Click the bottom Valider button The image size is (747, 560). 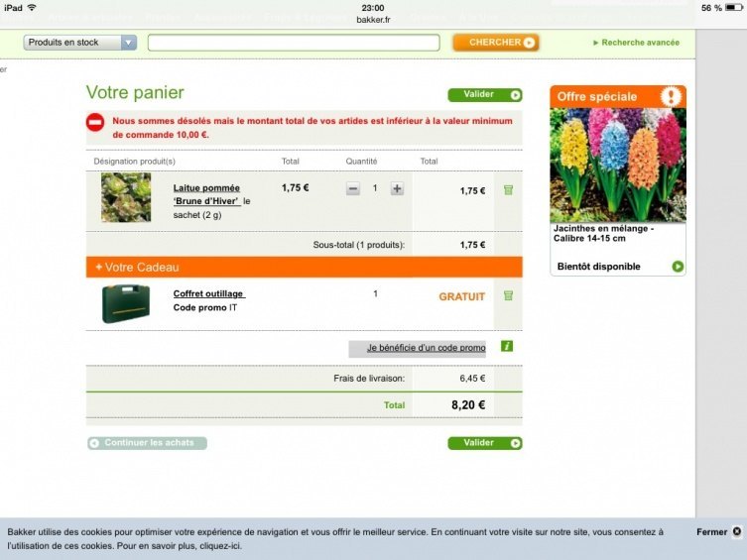485,443
